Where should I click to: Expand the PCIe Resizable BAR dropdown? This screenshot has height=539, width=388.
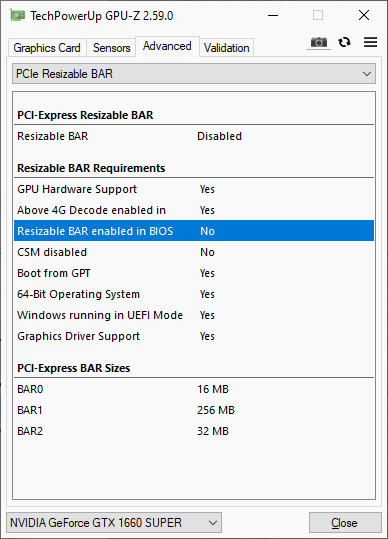(x=194, y=74)
